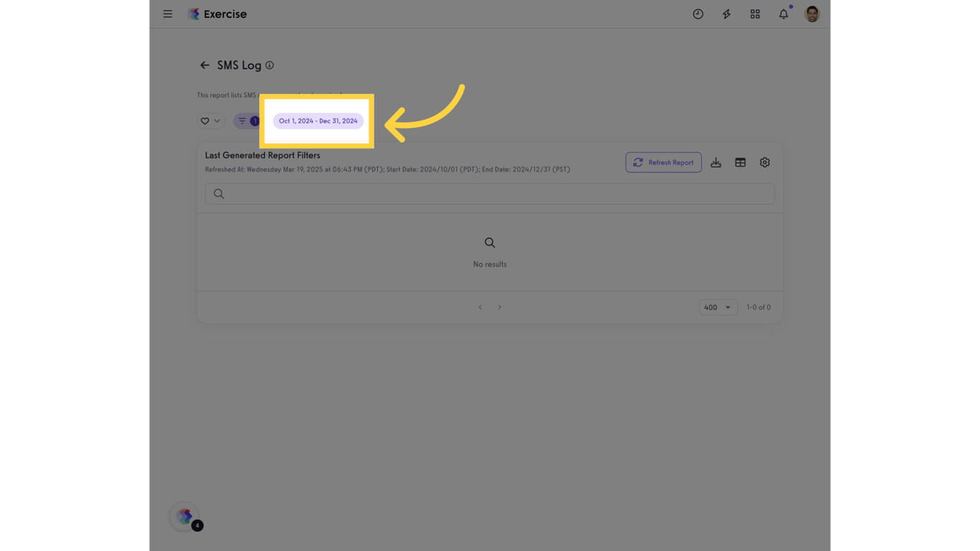This screenshot has width=980, height=551.
Task: Expand the favorites heart dropdown
Action: (x=210, y=121)
